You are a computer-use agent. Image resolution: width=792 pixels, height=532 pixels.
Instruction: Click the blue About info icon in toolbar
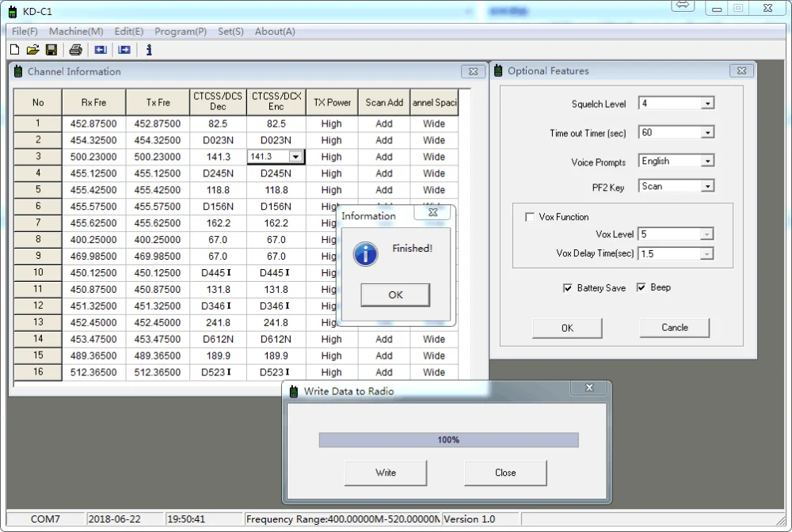(x=148, y=50)
